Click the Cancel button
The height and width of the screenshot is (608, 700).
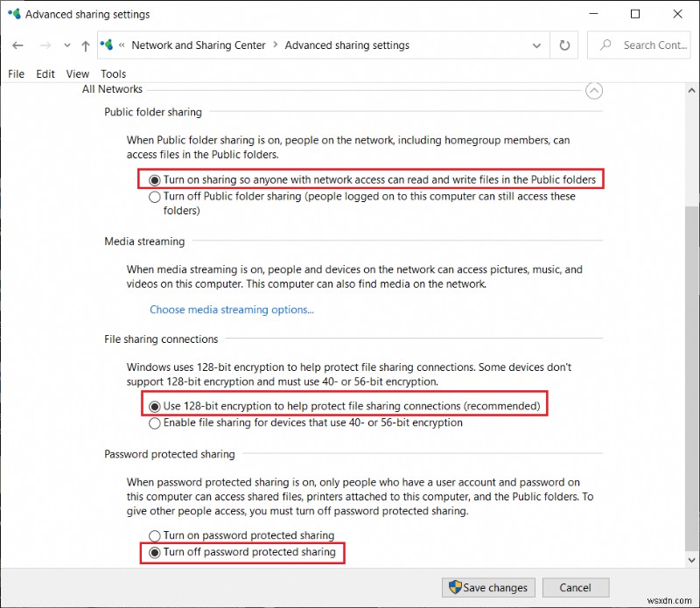coord(576,587)
